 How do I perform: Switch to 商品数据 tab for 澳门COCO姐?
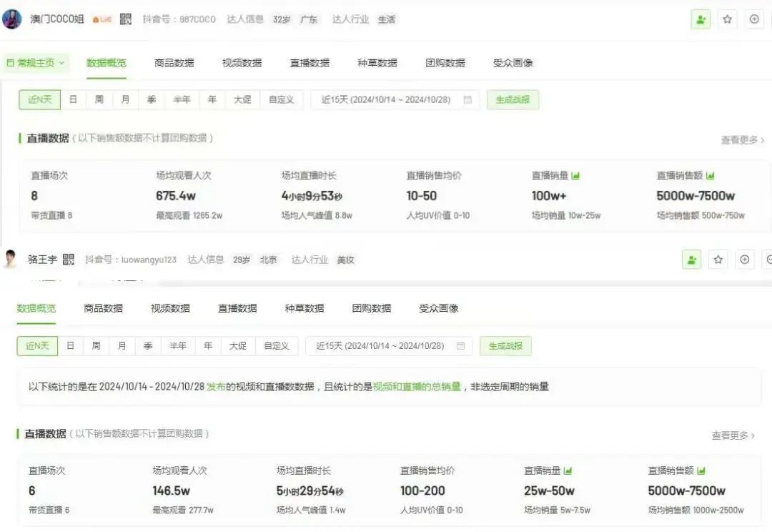[174, 63]
